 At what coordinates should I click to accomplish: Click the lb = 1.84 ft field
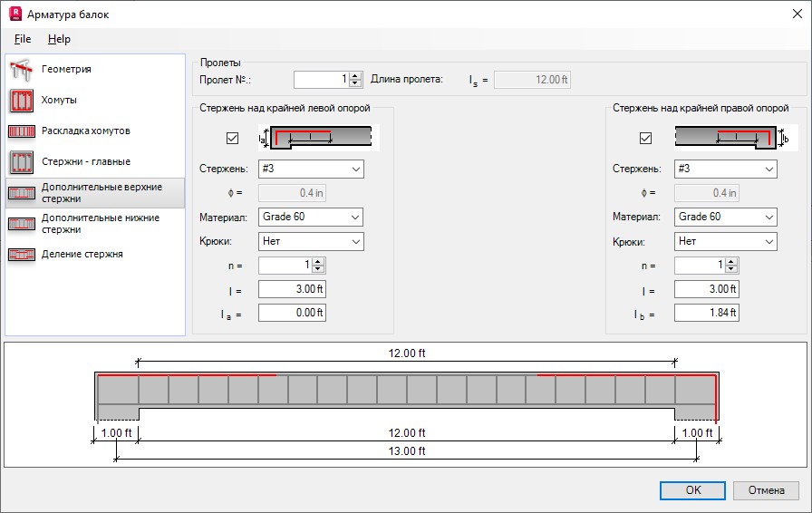click(706, 313)
